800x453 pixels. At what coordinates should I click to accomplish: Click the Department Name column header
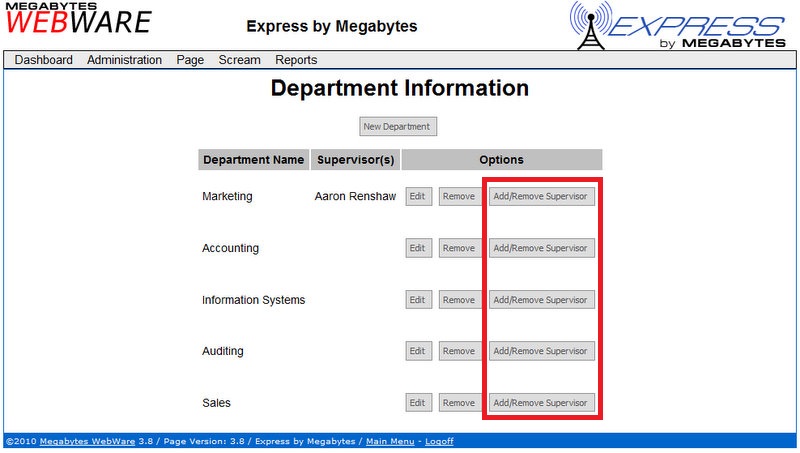[x=254, y=160]
